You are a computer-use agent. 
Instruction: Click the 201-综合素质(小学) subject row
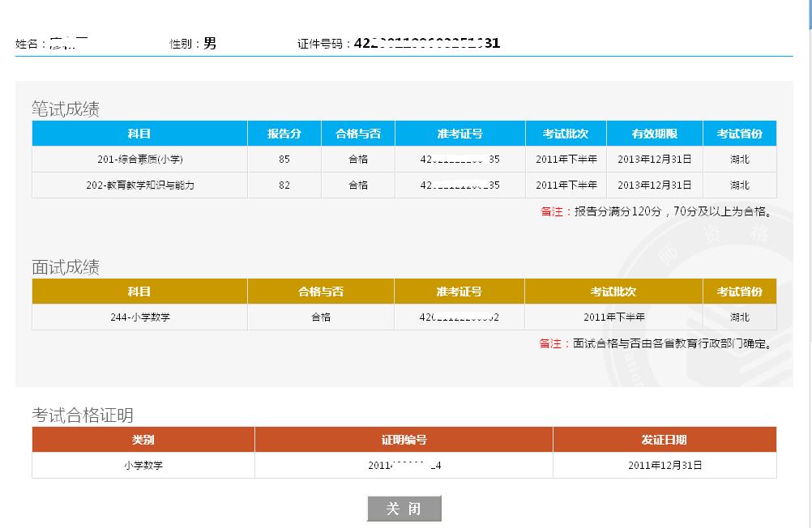point(138,159)
